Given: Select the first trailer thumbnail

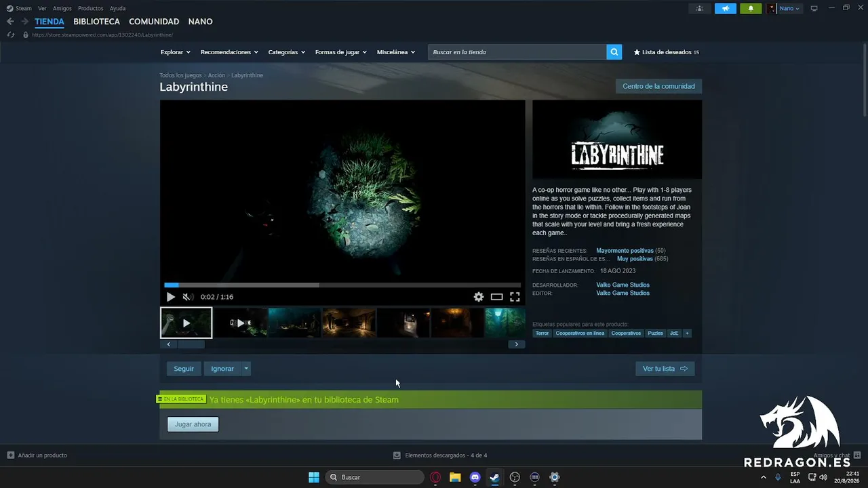Looking at the screenshot, I should [186, 323].
